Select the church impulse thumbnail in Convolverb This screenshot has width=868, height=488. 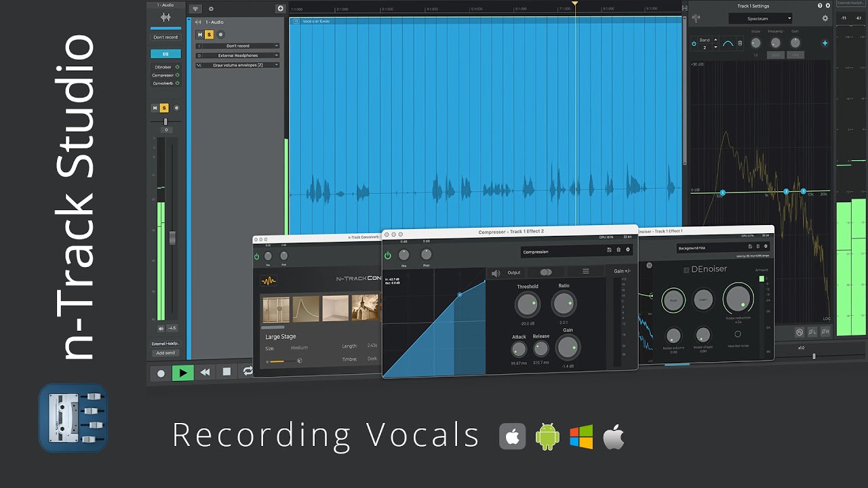click(x=365, y=308)
